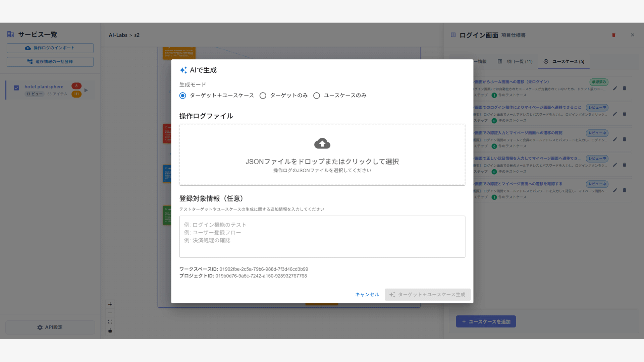Switch to ユースケース (5) tab
The width and height of the screenshot is (644, 362).
click(564, 62)
